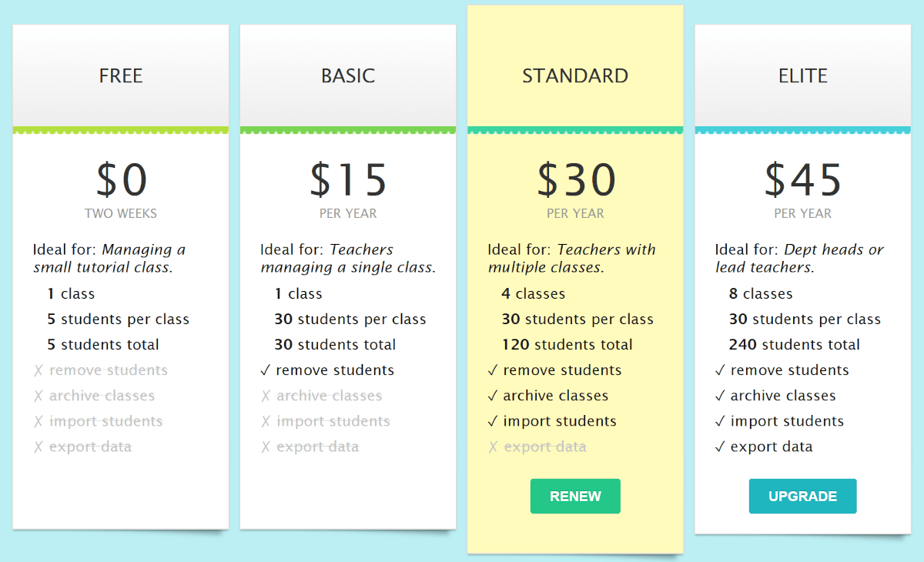
Task: Click the X icon beside Standard's export data
Action: [493, 447]
